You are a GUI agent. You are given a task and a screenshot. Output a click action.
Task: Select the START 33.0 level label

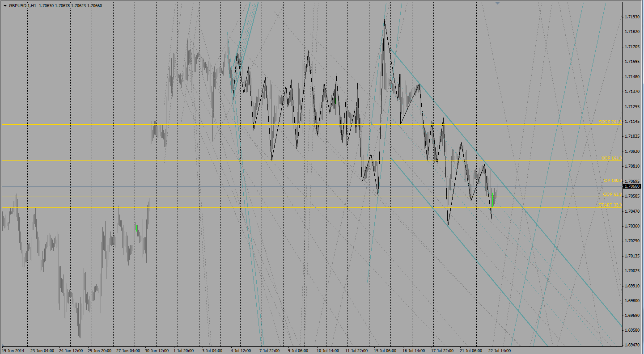point(610,205)
